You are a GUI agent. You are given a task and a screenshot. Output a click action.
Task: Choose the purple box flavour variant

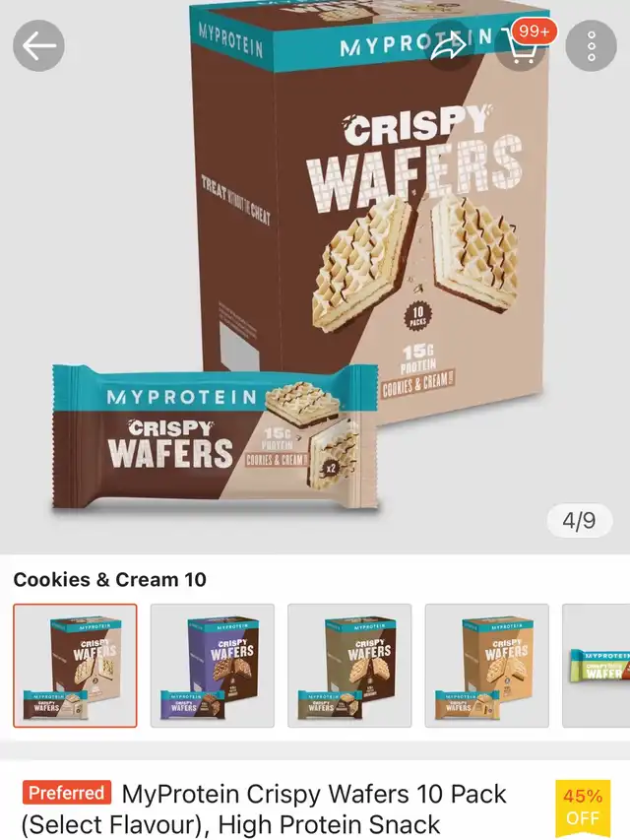[213, 666]
